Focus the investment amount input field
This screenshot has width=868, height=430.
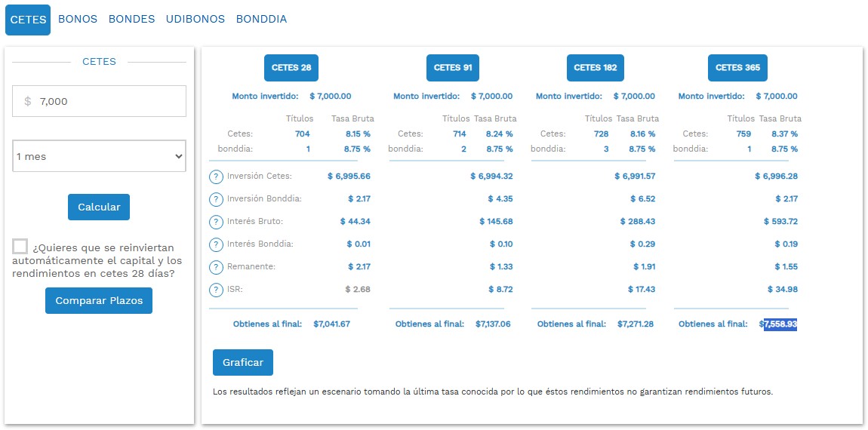pyautogui.click(x=106, y=101)
